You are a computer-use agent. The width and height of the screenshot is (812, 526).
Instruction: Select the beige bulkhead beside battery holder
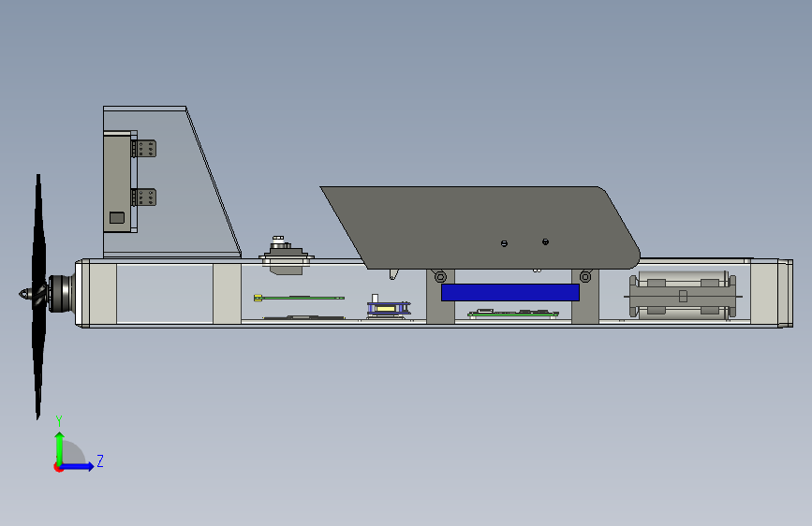pos(764,294)
